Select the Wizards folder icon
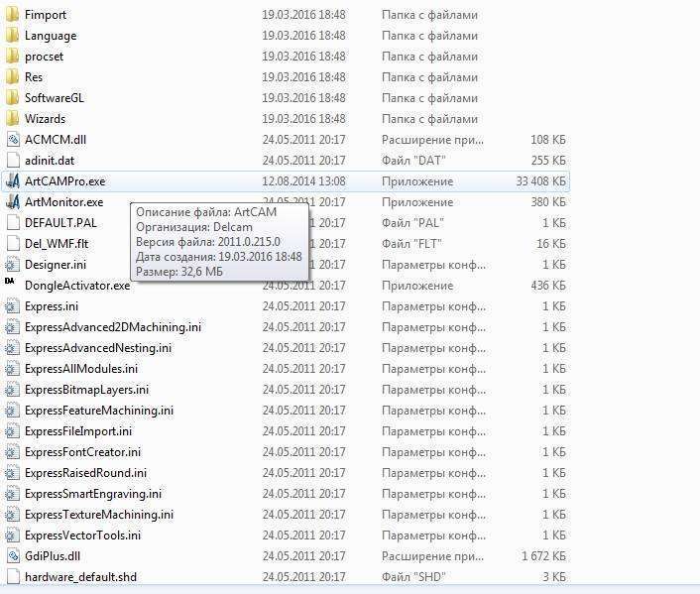 [x=12, y=119]
